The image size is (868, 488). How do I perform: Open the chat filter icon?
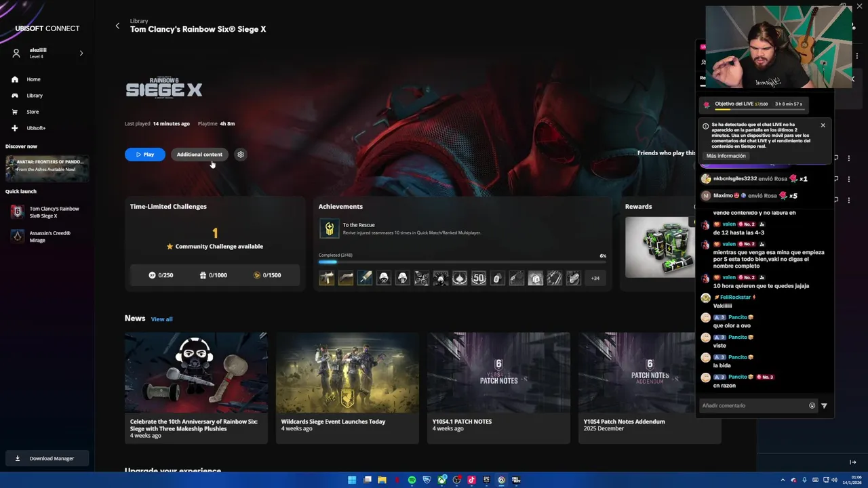(x=824, y=405)
